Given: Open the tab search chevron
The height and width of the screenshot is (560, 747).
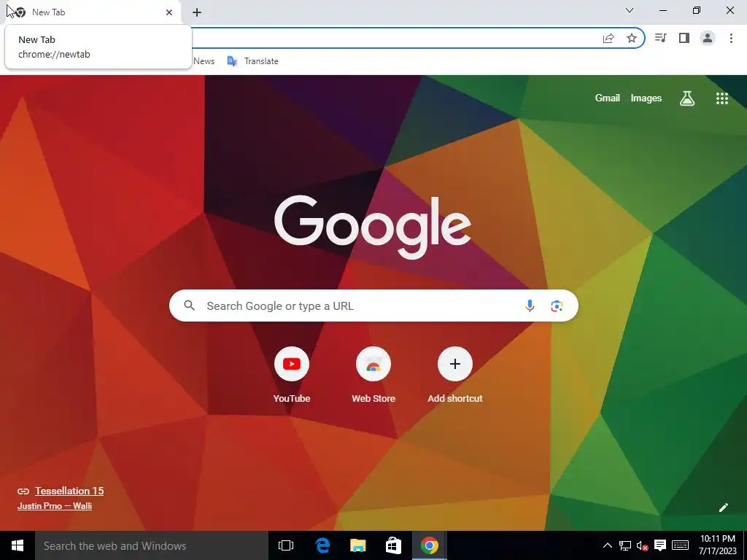Looking at the screenshot, I should coord(630,10).
